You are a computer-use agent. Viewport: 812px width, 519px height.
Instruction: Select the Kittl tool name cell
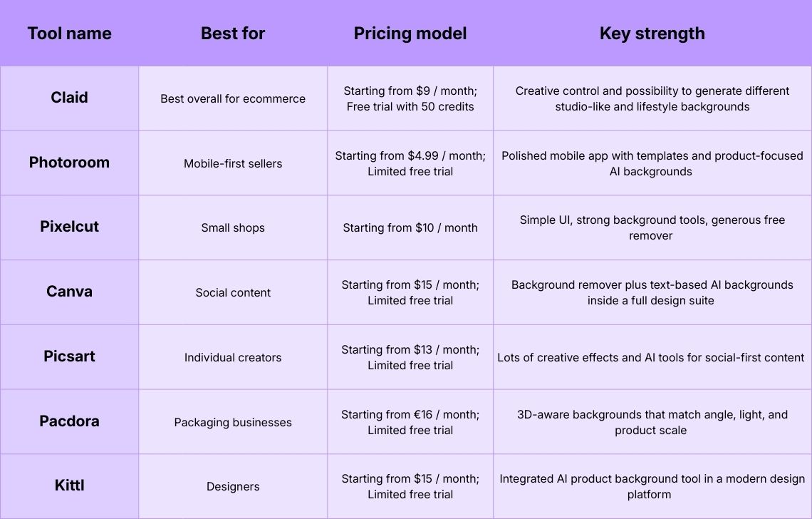69,485
